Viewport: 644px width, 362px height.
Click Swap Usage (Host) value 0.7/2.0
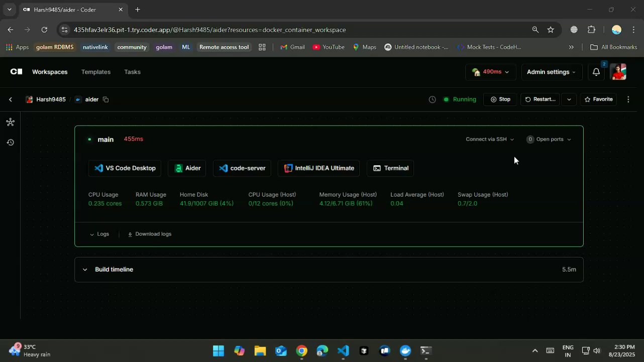coord(467,204)
